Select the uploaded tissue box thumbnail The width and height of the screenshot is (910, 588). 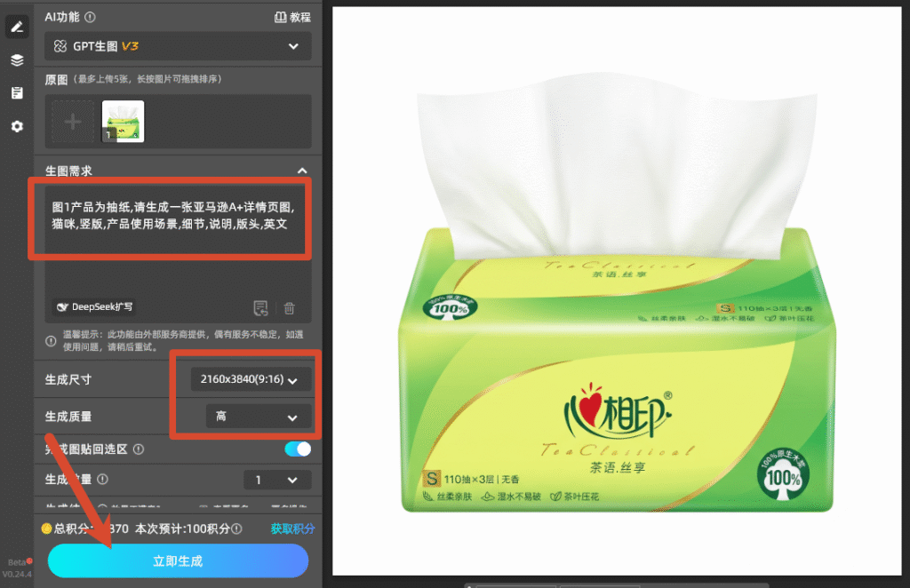coord(123,121)
